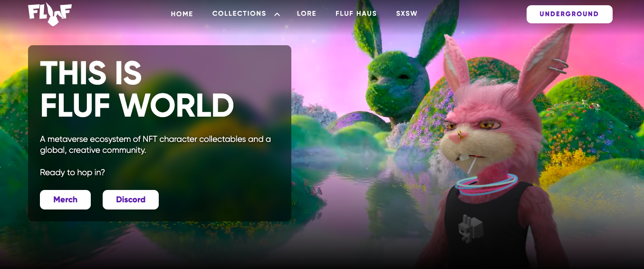The height and width of the screenshot is (269, 644).
Task: Go to the LORE page
Action: tap(307, 13)
